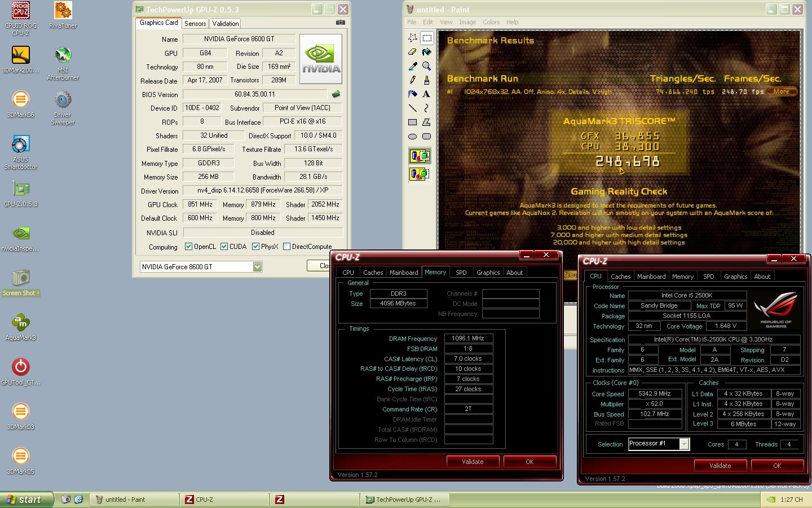Open Caches tab in CPU-Z Memory window
This screenshot has height=508, width=812.
click(373, 273)
